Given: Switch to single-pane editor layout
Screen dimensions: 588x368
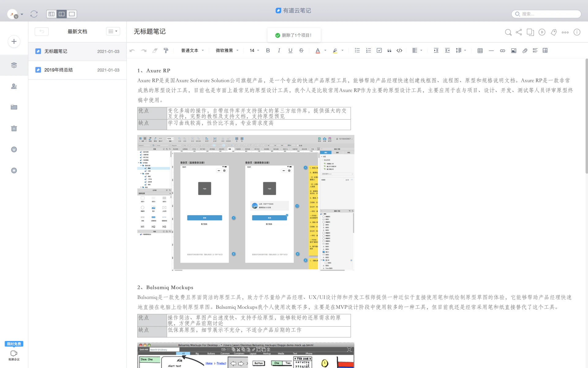Looking at the screenshot, I should pos(72,14).
